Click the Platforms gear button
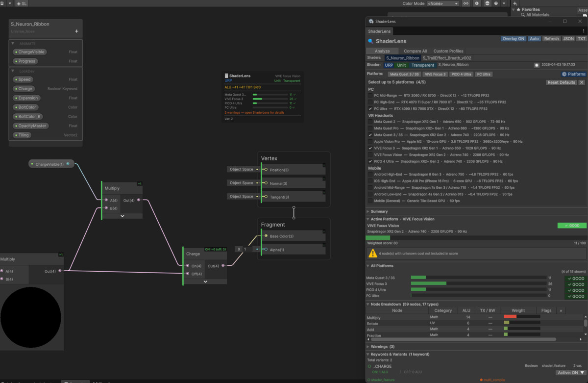Screen dimensions: 588x383 [x=573, y=74]
